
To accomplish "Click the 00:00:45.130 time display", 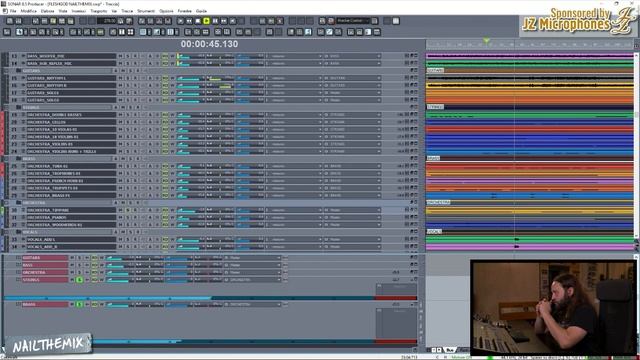I will (209, 44).
